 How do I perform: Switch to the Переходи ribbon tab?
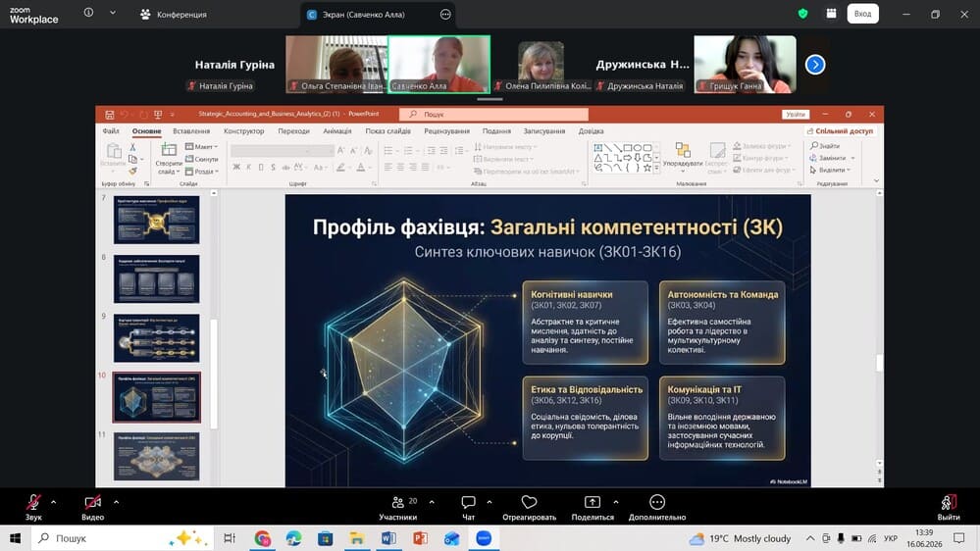293,131
